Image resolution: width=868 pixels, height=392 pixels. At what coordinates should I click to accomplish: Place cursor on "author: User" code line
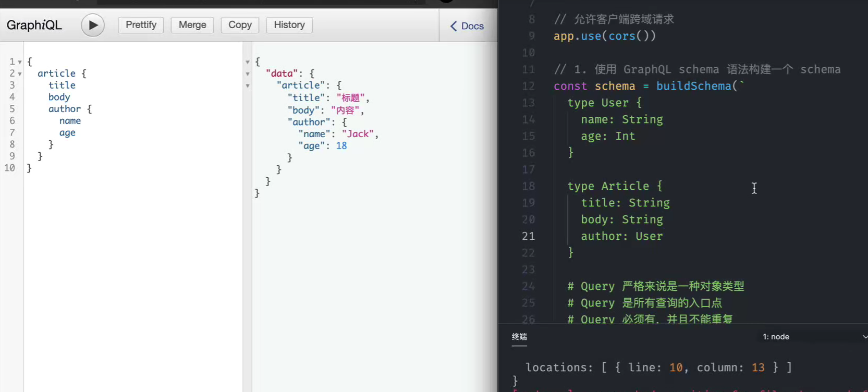[621, 236]
